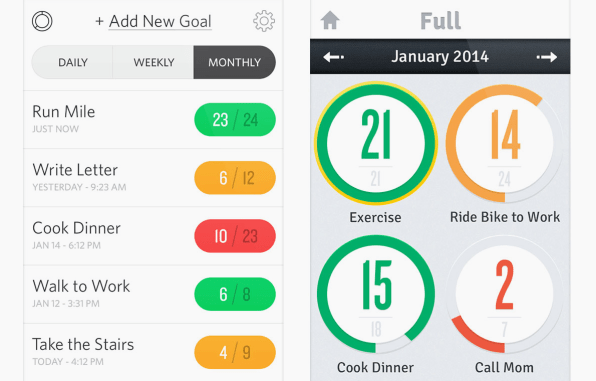596x381 pixels.
Task: Open the Walk to Work goal row
Action: coord(153,294)
